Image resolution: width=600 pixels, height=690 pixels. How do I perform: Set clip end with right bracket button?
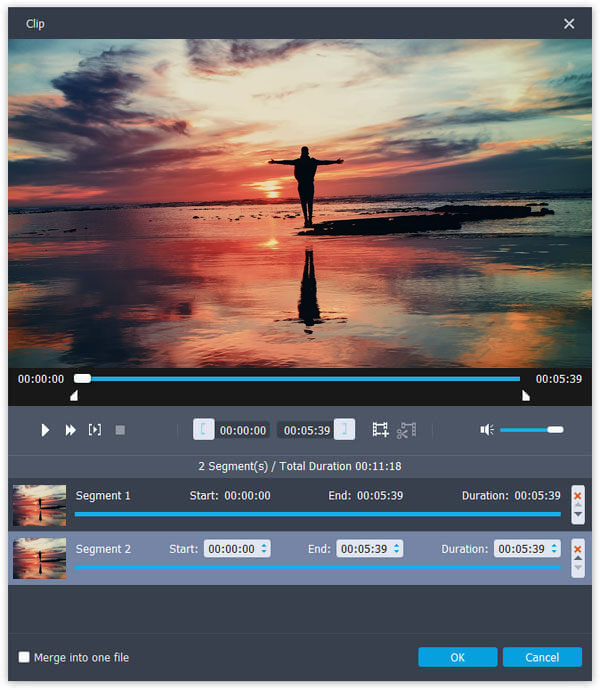tap(344, 430)
